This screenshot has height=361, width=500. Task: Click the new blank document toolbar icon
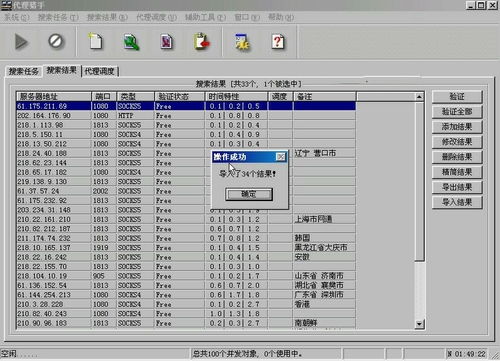(x=95, y=42)
